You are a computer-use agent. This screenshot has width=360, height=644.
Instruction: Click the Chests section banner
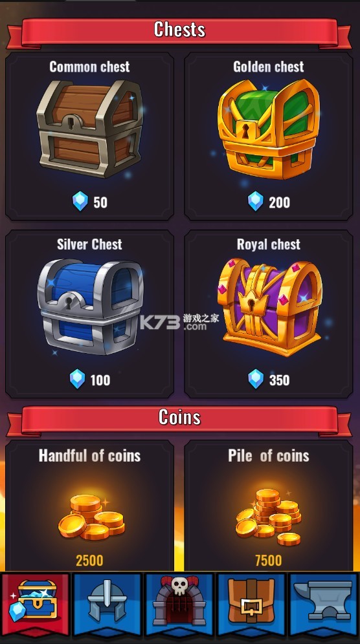point(179,32)
